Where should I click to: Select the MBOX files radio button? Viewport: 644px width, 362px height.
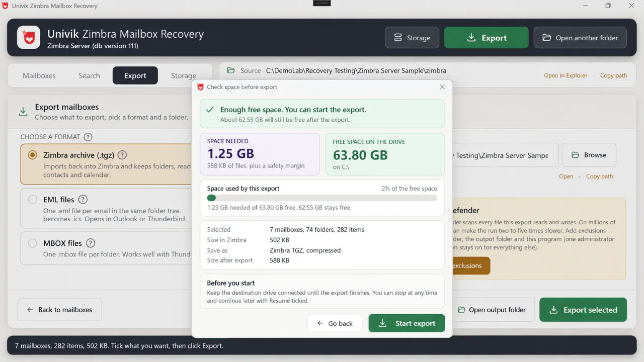pyautogui.click(x=33, y=243)
